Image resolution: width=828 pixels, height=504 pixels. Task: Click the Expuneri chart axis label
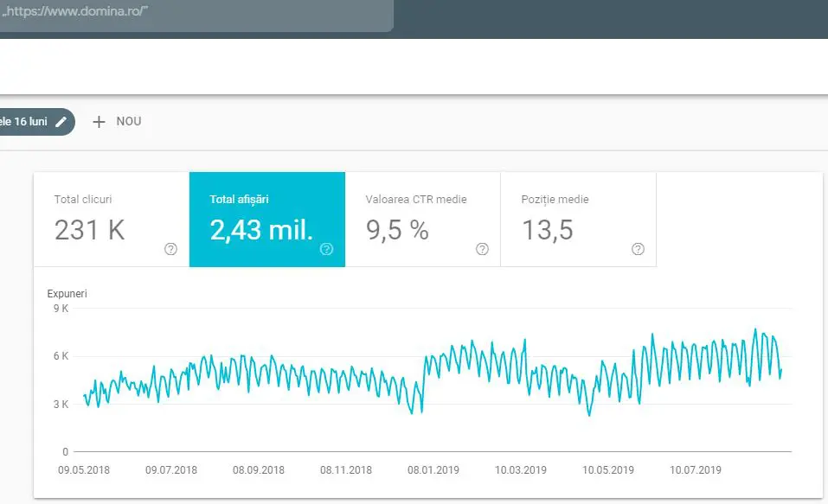click(67, 294)
